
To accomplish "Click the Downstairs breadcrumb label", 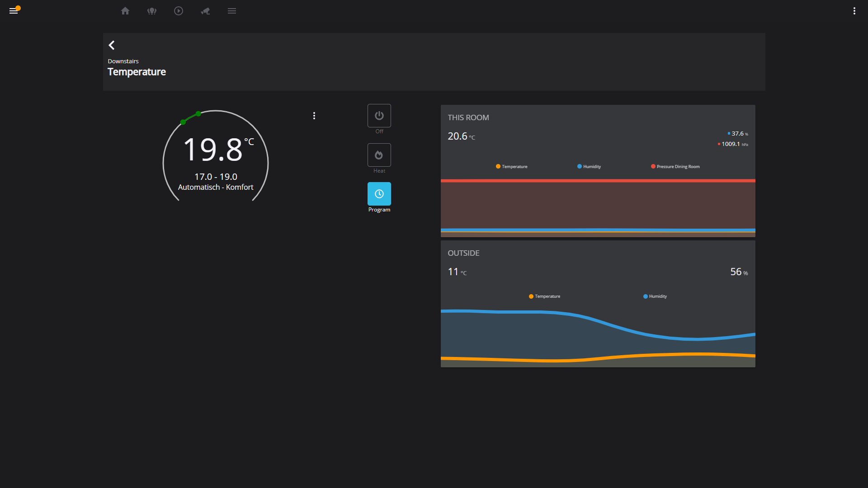I will pyautogui.click(x=123, y=61).
